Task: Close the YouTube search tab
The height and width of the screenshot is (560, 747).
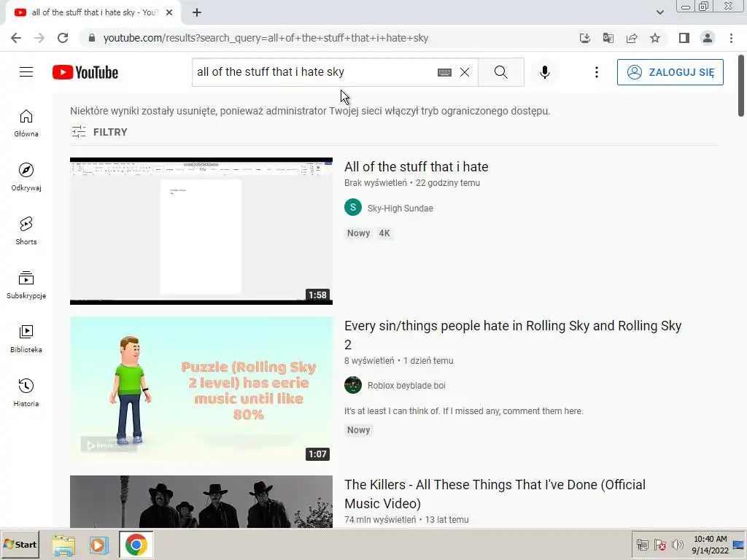Action: pos(169,13)
